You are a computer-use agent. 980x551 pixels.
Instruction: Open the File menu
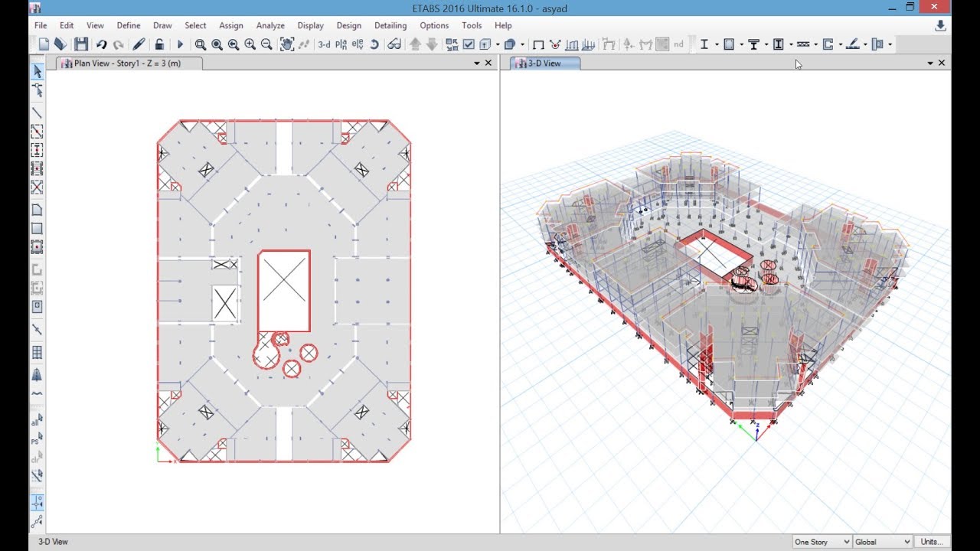click(x=41, y=25)
